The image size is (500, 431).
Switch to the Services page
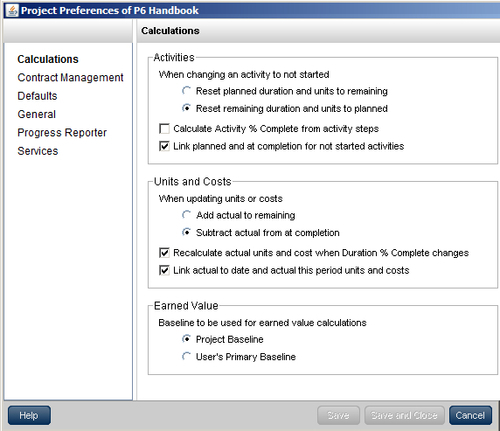(38, 151)
